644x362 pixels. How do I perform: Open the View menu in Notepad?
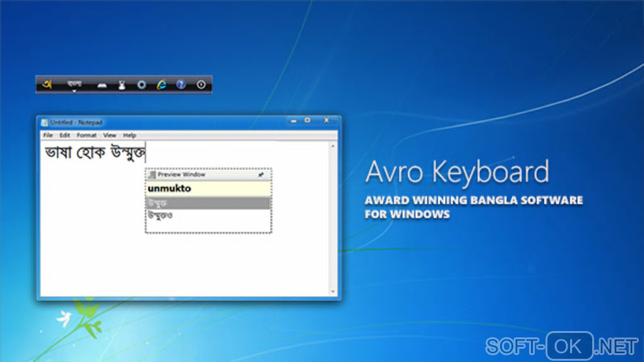point(109,135)
